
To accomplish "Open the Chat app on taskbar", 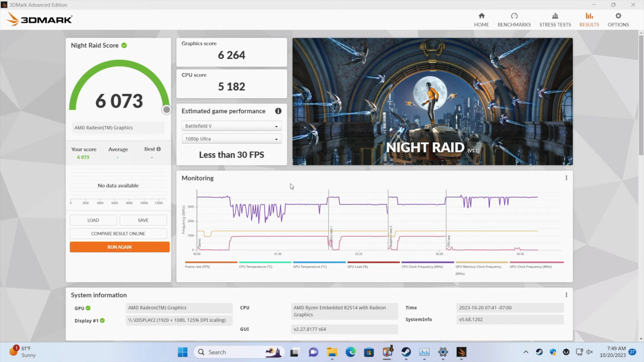I will (313, 352).
